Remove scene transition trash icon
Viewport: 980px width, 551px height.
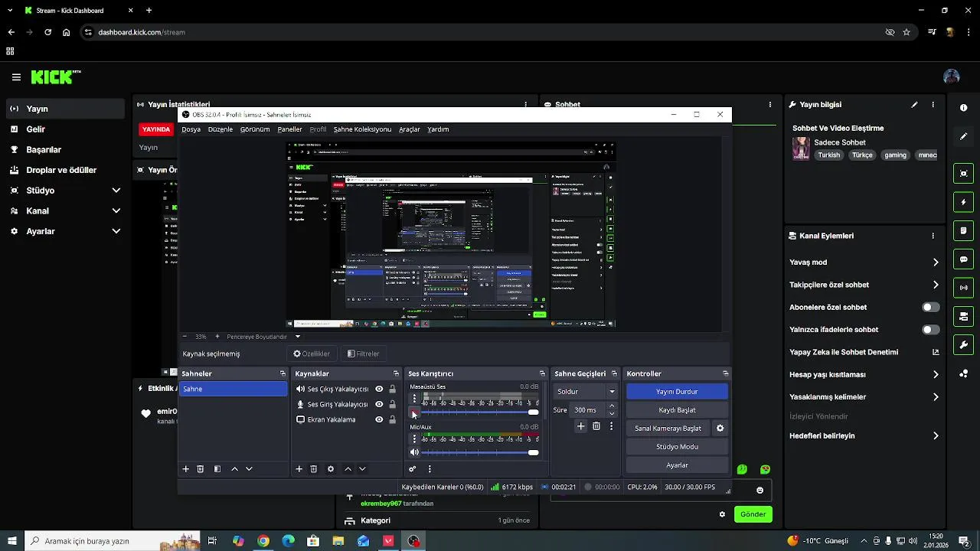(x=596, y=426)
